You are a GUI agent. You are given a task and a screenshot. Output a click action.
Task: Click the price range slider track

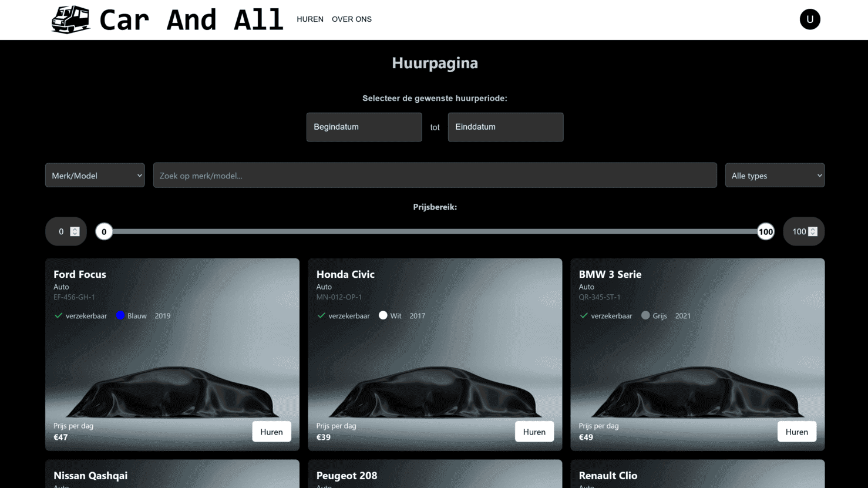(x=435, y=231)
